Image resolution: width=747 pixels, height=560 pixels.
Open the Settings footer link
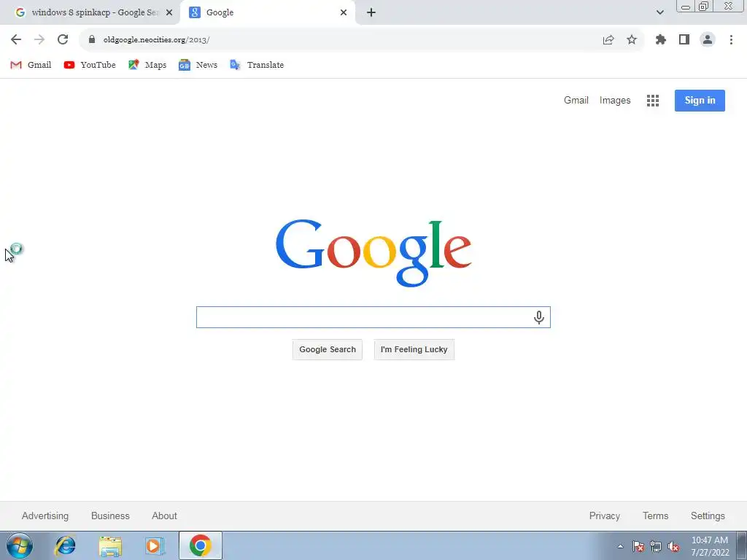coord(708,516)
